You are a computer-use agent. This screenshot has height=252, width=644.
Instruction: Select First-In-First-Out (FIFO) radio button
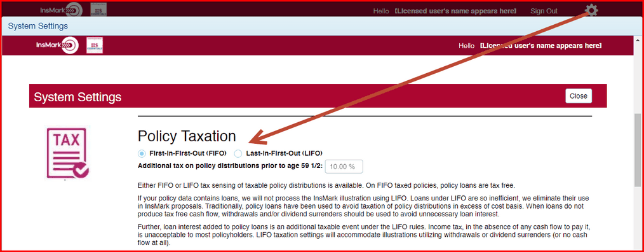pos(142,153)
